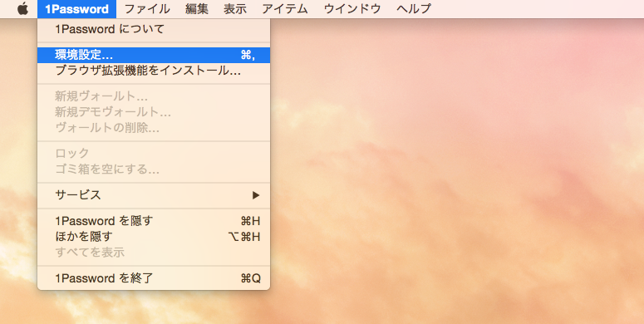Click the disabled 新規デモヴォールト… entry

pos(154,112)
